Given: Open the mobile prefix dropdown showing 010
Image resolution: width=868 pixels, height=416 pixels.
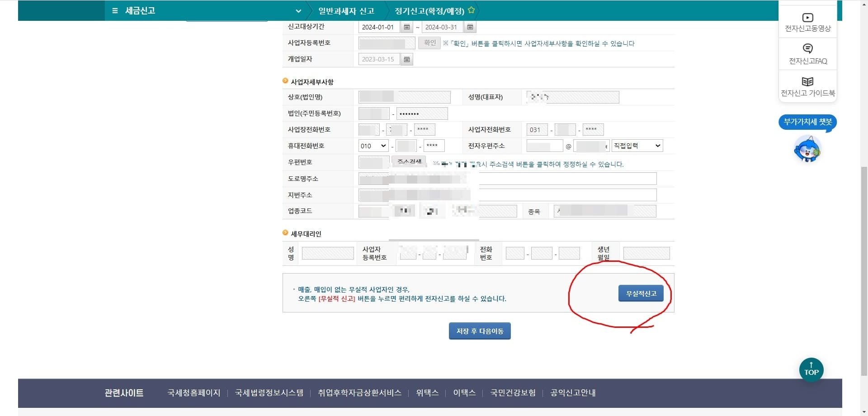Looking at the screenshot, I should (x=373, y=146).
